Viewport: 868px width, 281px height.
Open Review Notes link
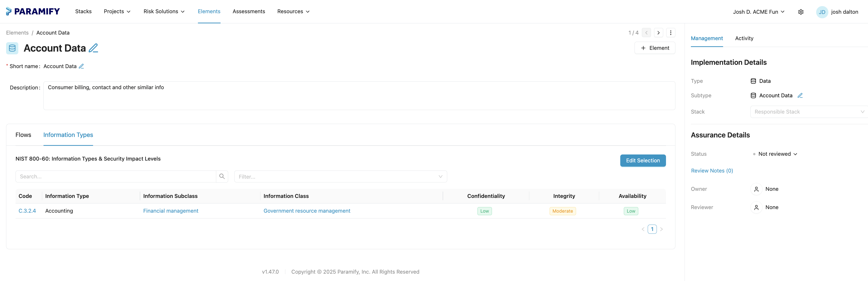712,170
